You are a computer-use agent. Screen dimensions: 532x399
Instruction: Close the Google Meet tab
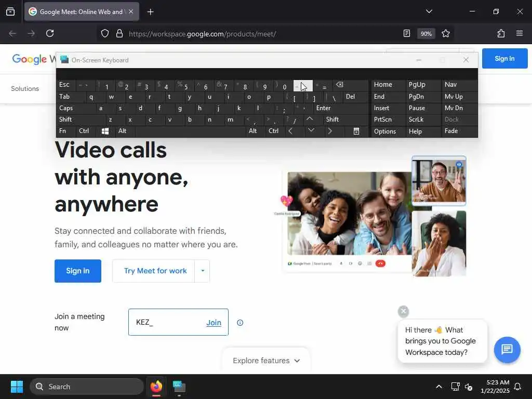point(131,11)
